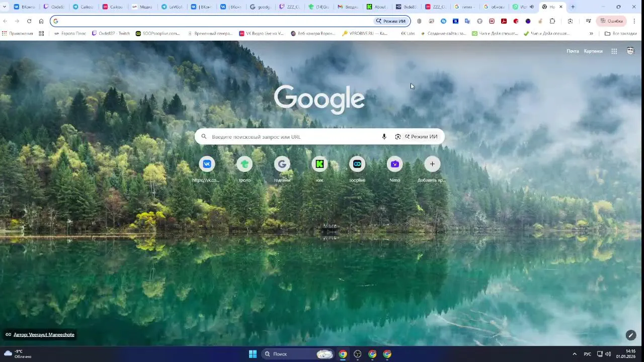Image resolution: width=644 pixels, height=362 pixels.
Task: Open Google Lens image search
Action: [x=397, y=137]
